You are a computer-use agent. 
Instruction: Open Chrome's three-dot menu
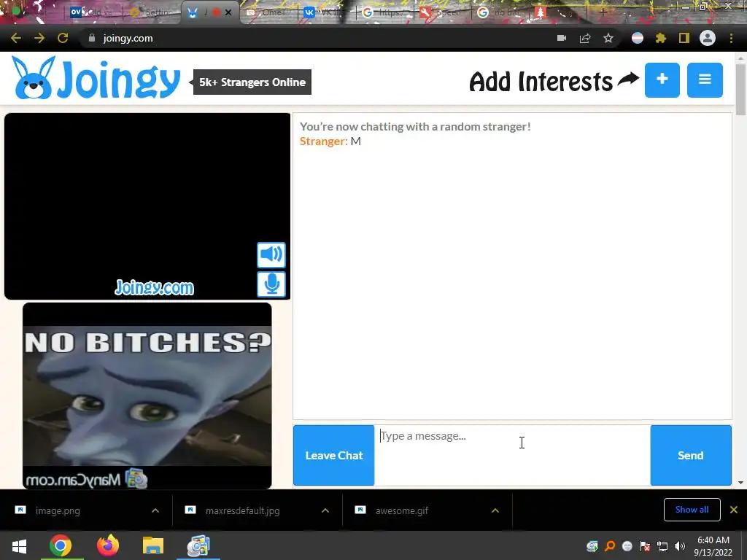[x=731, y=38]
